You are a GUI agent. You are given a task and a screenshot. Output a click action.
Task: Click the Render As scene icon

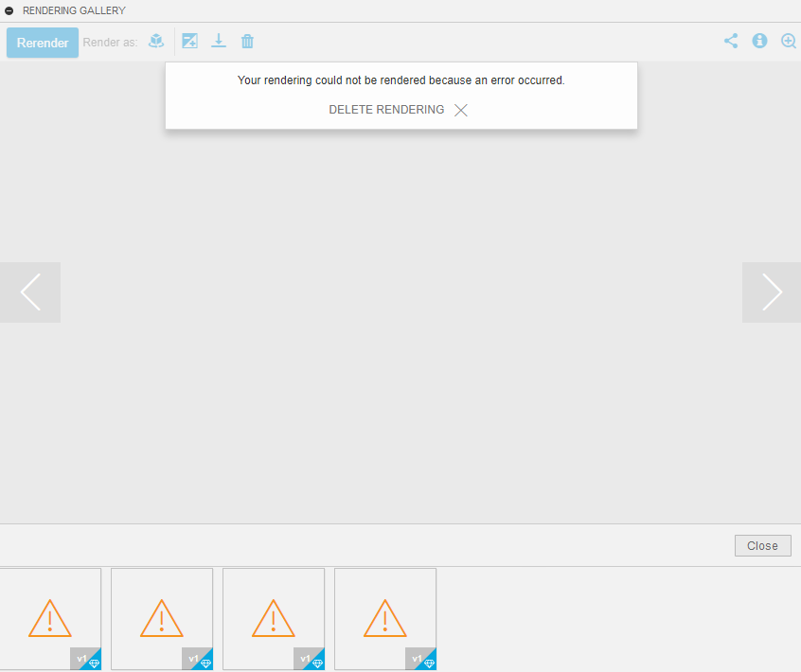point(155,41)
